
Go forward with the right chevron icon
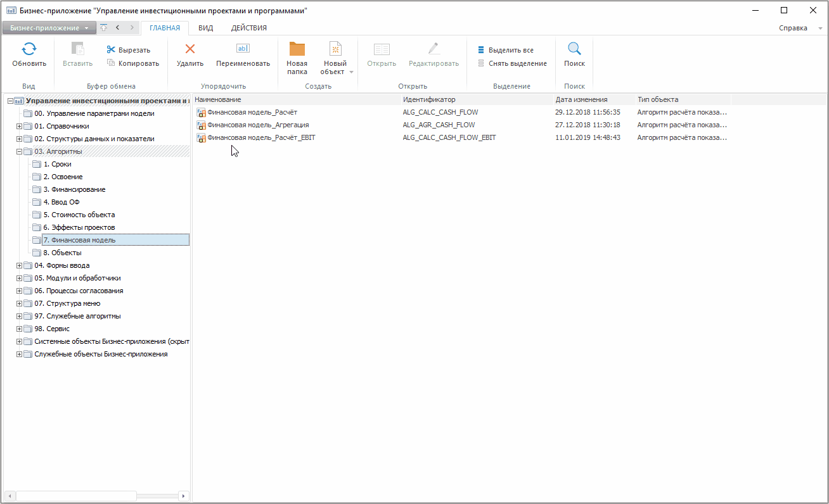coord(131,28)
